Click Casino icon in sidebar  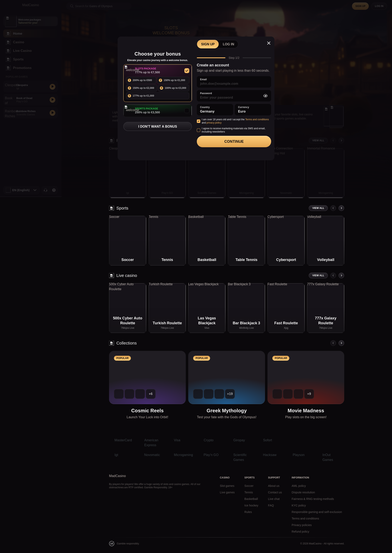(8, 42)
